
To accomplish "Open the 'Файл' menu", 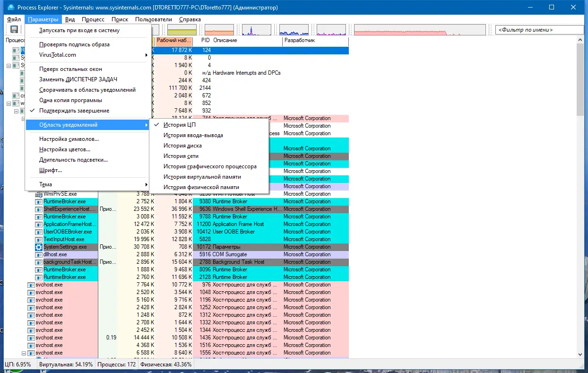I will click(14, 19).
